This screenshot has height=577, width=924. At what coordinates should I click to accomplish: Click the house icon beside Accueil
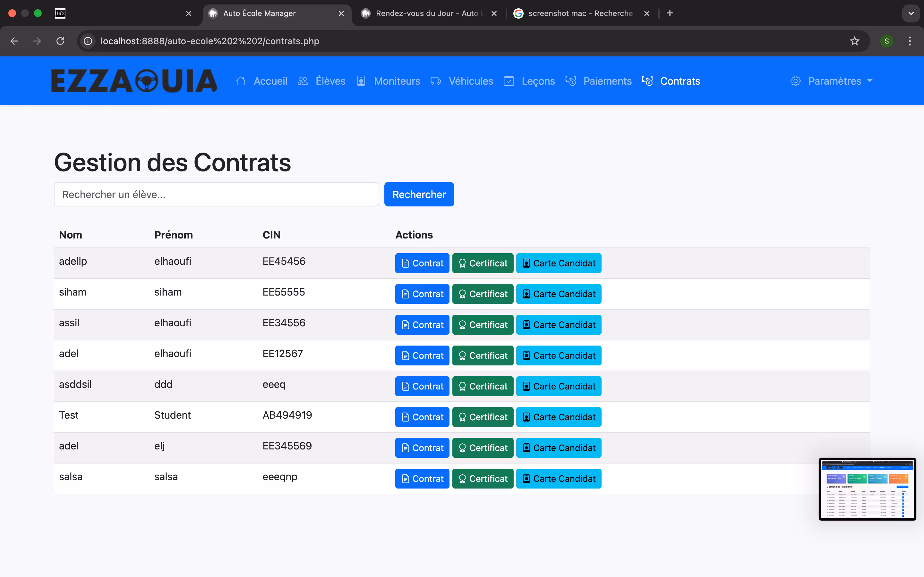tap(241, 81)
